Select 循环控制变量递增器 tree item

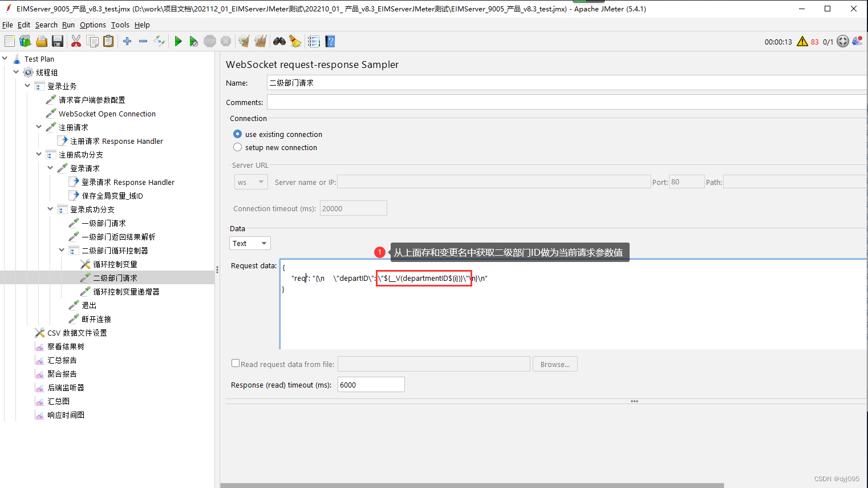click(126, 292)
